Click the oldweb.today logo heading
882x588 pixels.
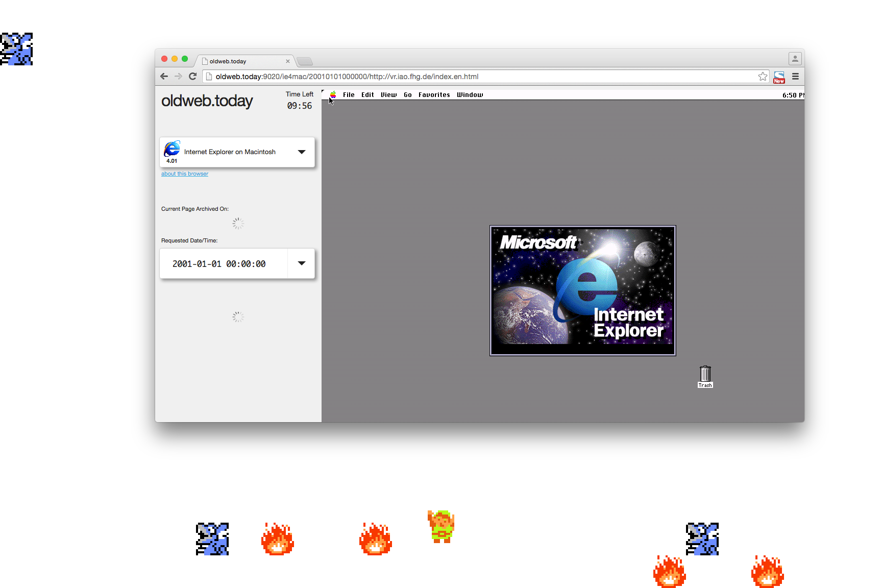207,101
